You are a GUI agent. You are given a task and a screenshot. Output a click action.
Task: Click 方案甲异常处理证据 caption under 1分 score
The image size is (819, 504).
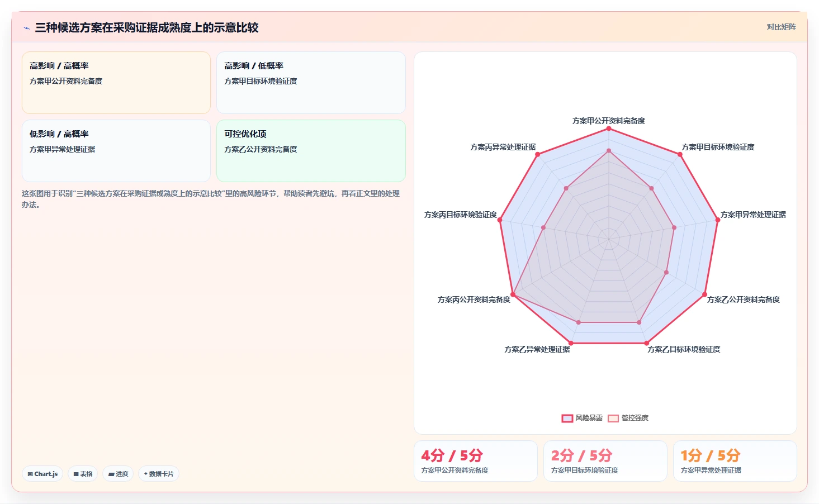click(711, 470)
